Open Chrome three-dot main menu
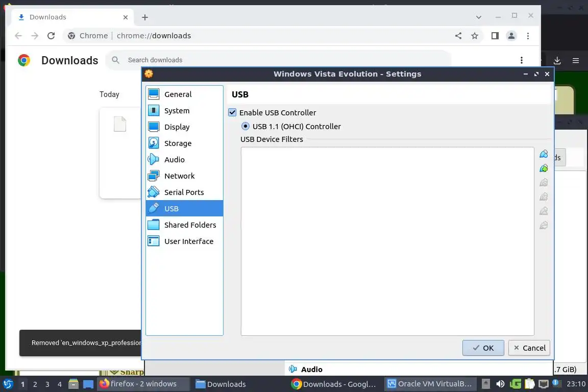588x392 pixels. click(x=528, y=36)
